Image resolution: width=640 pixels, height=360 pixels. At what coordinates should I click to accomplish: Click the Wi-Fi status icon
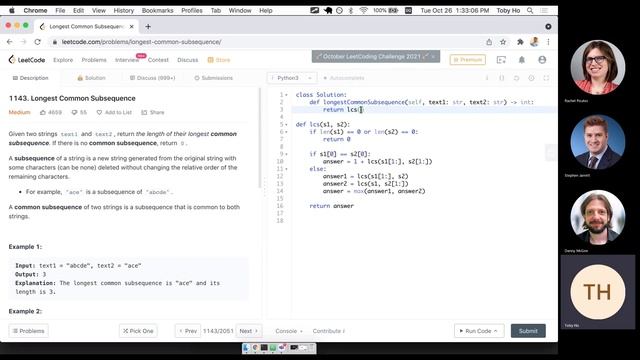pos(363,11)
